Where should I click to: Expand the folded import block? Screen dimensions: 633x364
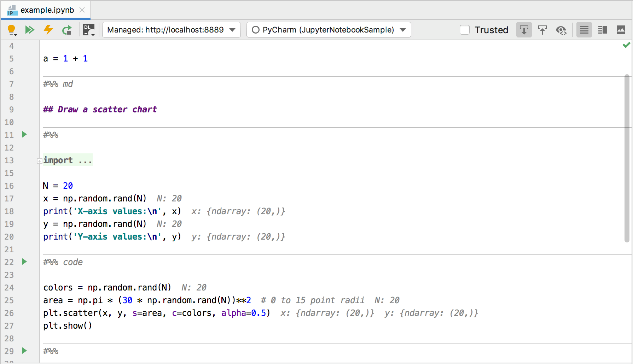coord(40,161)
